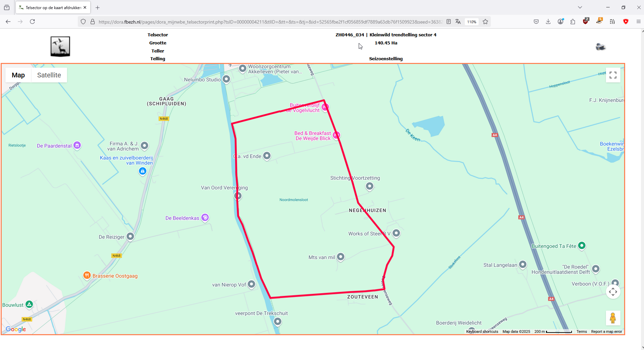Click the Buitengoed Ta Fête marker
Screen dimensions: 644x350
pyautogui.click(x=582, y=246)
